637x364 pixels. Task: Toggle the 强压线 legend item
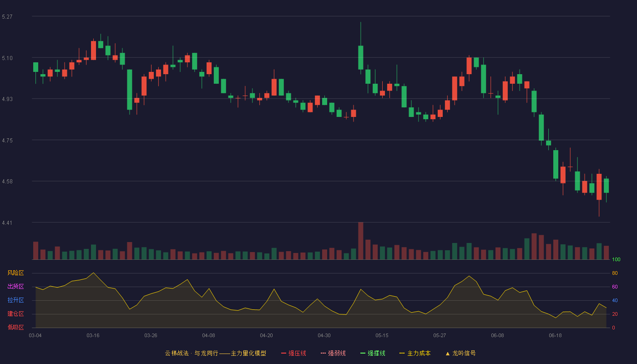click(x=293, y=353)
